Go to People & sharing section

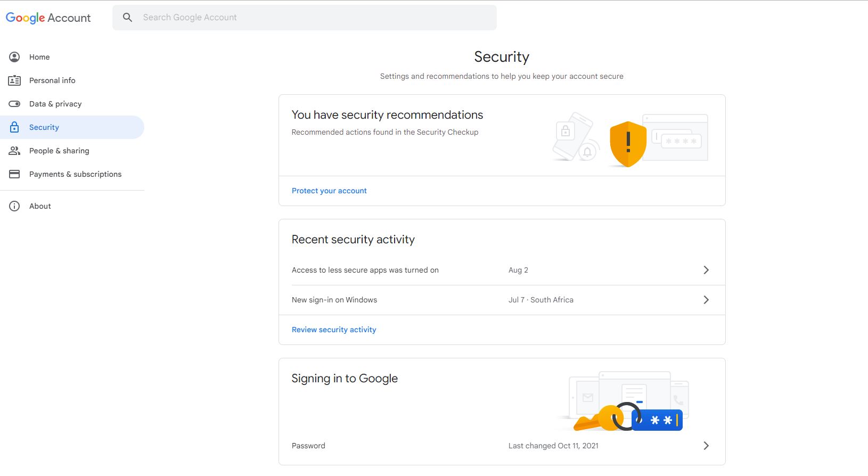pyautogui.click(x=59, y=151)
